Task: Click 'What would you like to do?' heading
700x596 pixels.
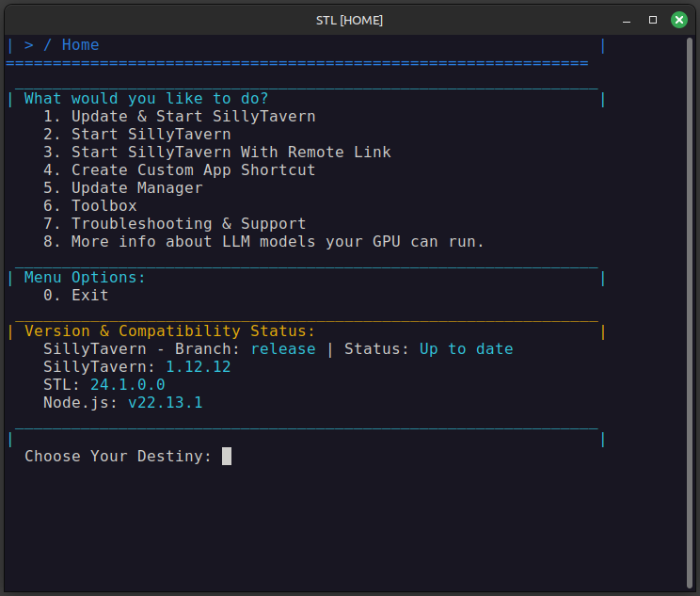Action: pyautogui.click(x=146, y=99)
